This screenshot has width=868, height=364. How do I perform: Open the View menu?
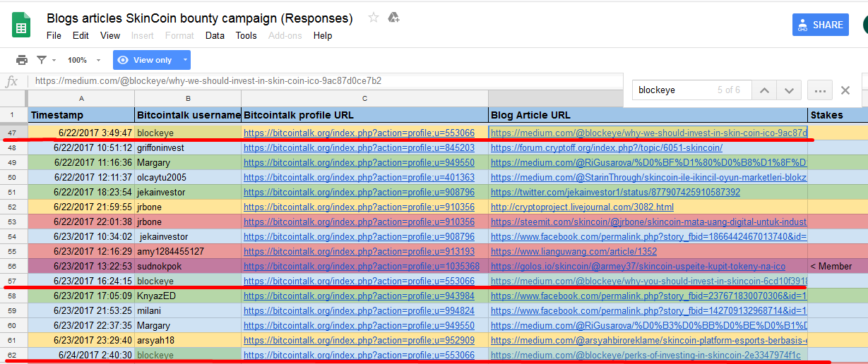110,35
